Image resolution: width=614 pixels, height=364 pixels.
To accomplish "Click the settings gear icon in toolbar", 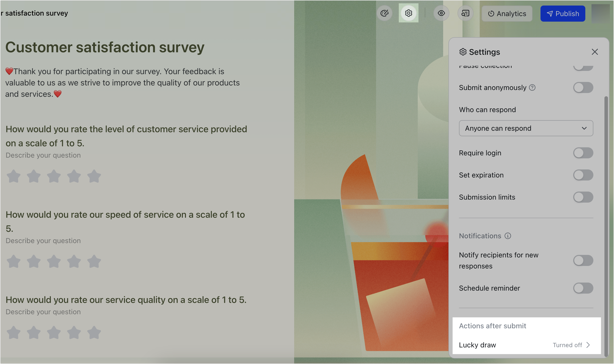I will pyautogui.click(x=408, y=13).
